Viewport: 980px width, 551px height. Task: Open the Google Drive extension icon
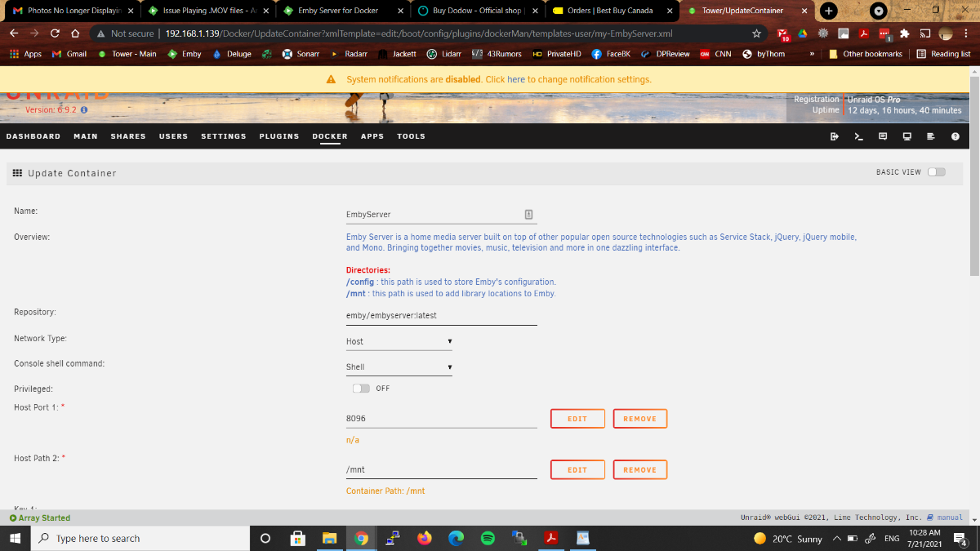click(803, 33)
